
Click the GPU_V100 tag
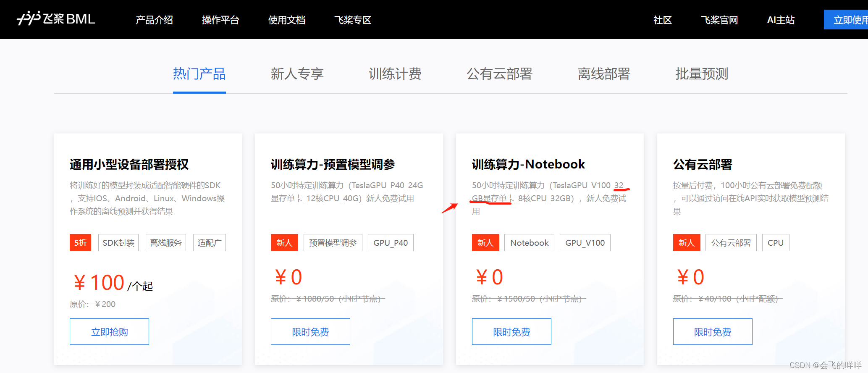pos(585,243)
